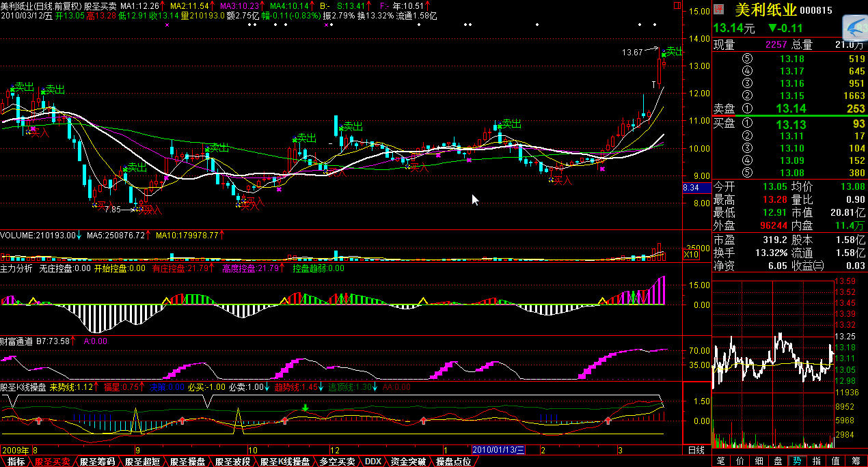
Task: Click the X10 volume scale box
Action: [691, 254]
